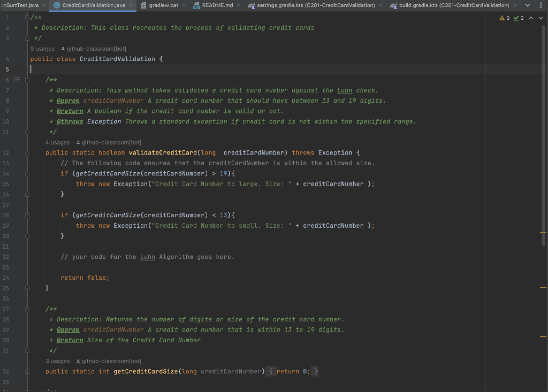Click the 4 usages hint above validateCreditCard

click(x=57, y=142)
